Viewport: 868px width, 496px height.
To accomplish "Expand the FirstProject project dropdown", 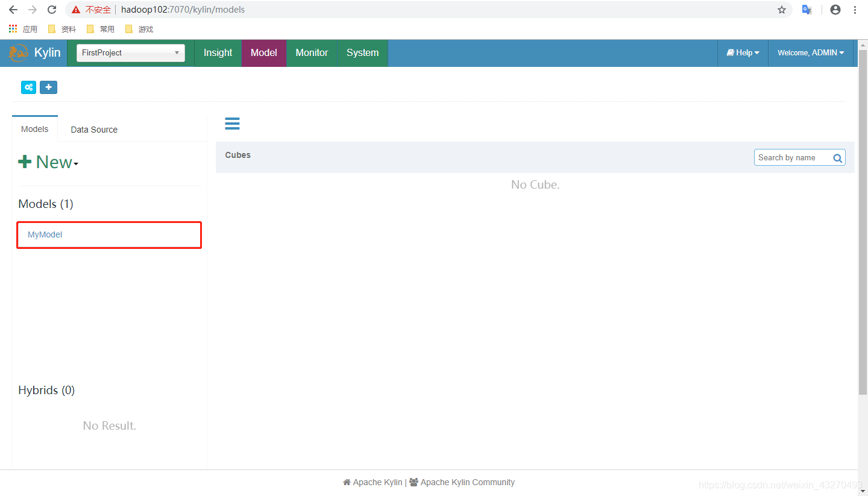I will coord(130,53).
